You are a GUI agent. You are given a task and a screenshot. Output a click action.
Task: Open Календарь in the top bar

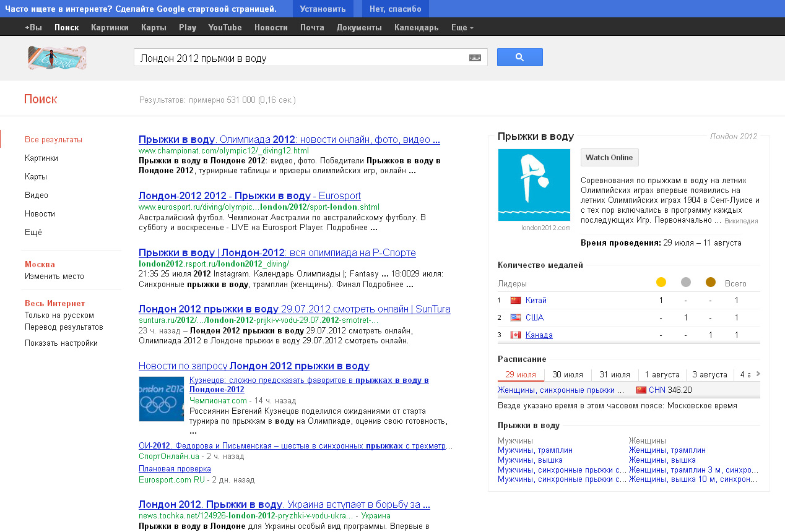[x=416, y=27]
